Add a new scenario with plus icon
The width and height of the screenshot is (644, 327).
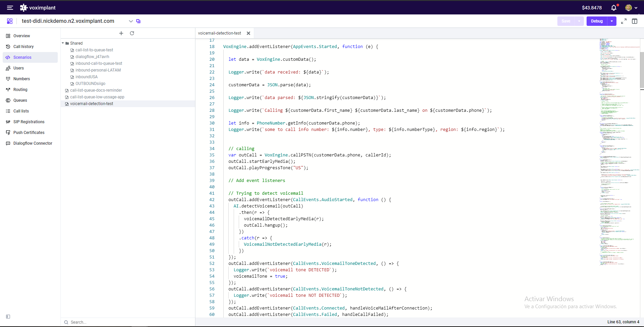pyautogui.click(x=121, y=33)
